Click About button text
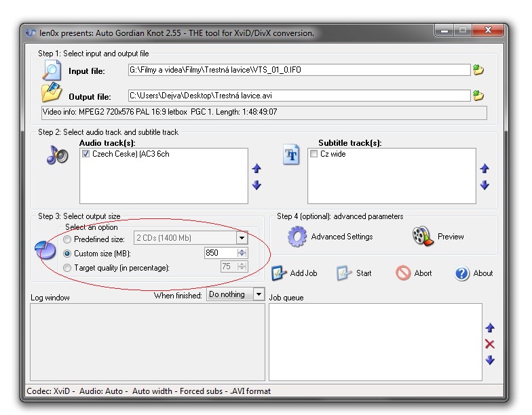Viewport: 532px width, 415px height. 483,273
